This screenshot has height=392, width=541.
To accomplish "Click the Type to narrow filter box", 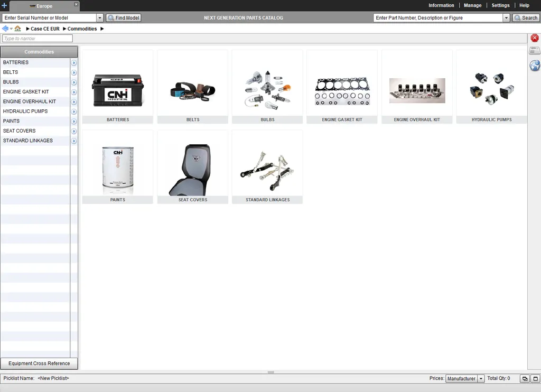I will click(38, 39).
